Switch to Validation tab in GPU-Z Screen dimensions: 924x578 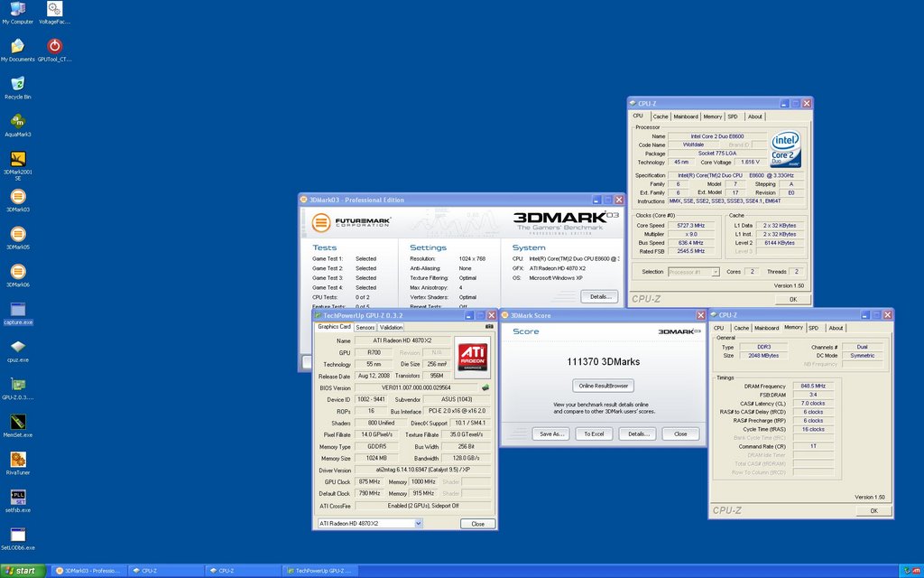pos(391,327)
